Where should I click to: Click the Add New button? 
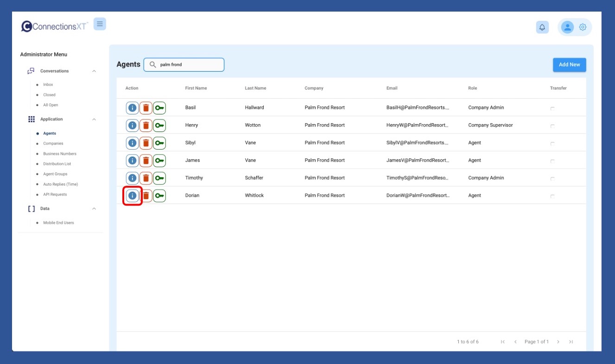(x=569, y=65)
